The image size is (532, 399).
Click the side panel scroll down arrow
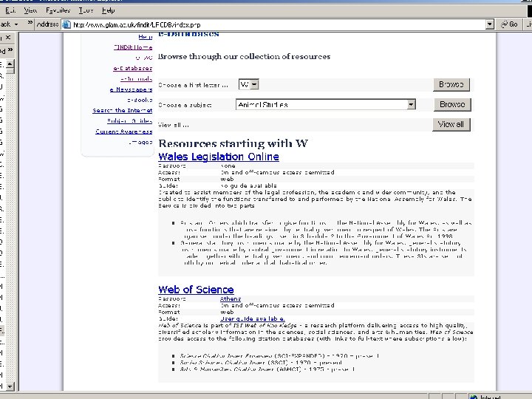pos(10,386)
